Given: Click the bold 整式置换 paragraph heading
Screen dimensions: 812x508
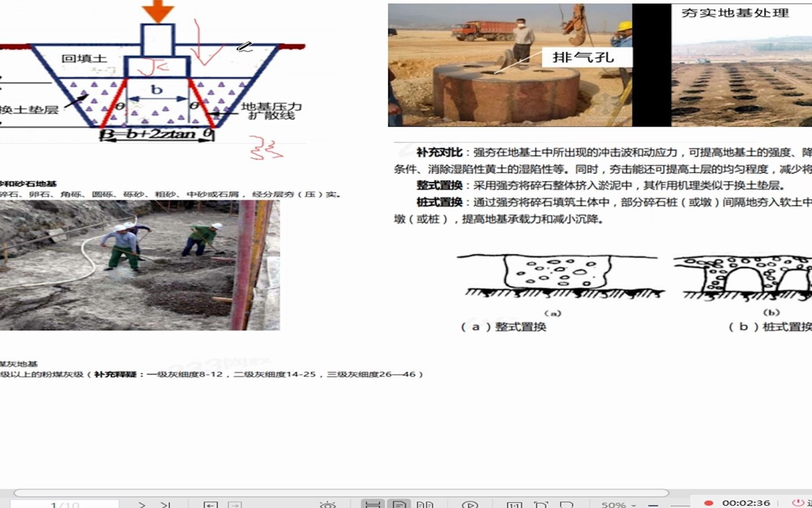Looking at the screenshot, I should point(439,185).
